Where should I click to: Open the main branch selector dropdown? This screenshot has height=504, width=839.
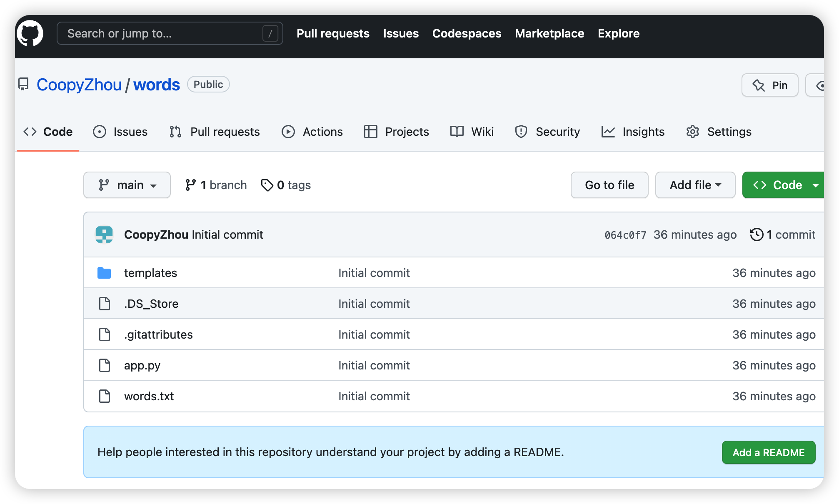[127, 185]
